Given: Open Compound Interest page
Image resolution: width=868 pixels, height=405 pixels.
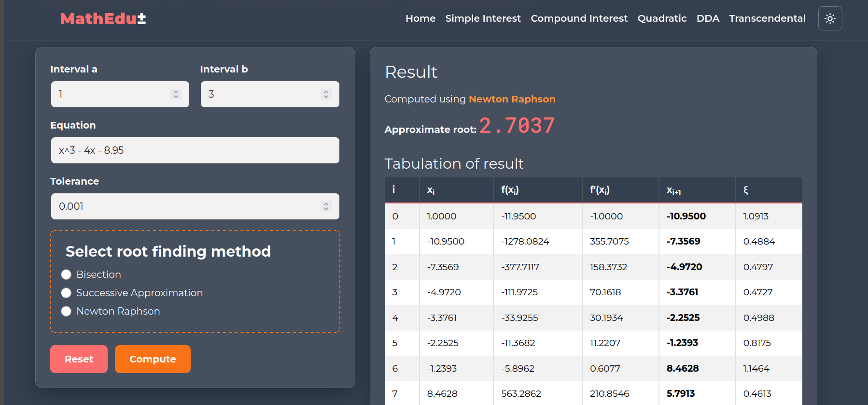Looking at the screenshot, I should [x=579, y=18].
